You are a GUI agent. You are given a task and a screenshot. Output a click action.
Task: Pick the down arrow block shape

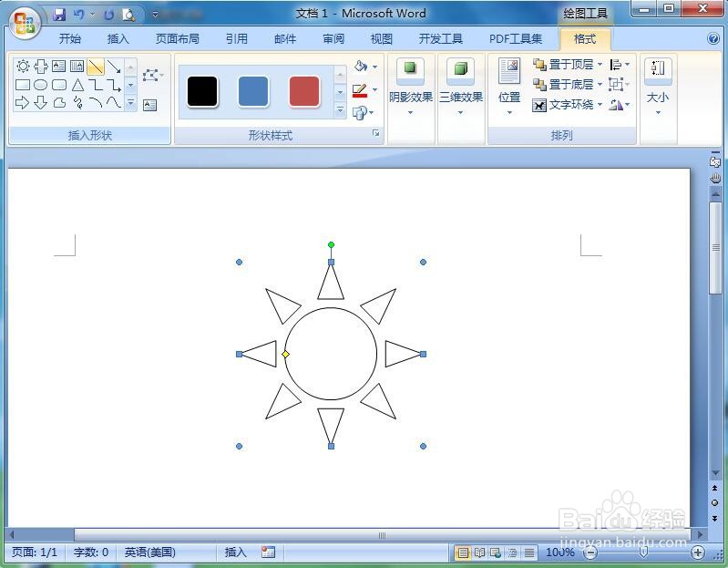tap(41, 102)
